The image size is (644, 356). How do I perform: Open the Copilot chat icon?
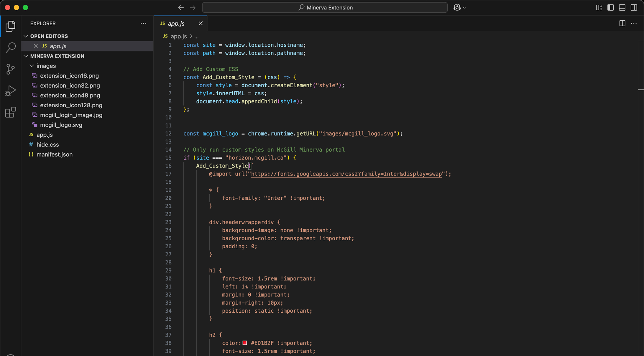pyautogui.click(x=457, y=8)
